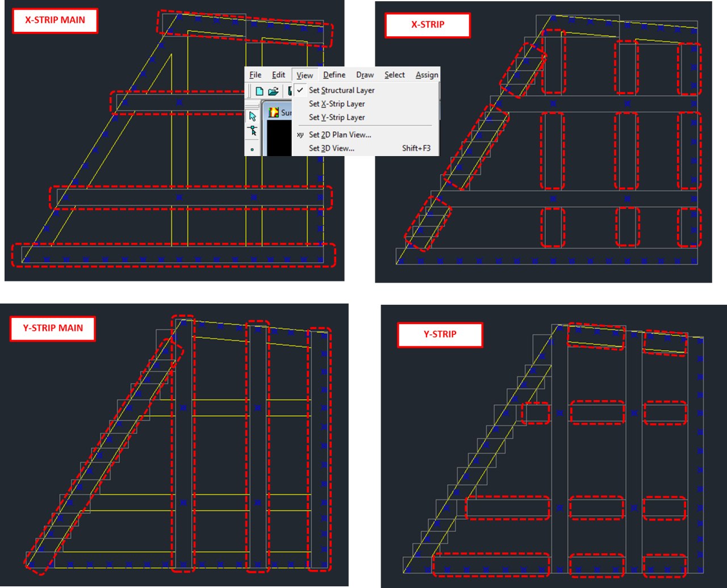Image resolution: width=727 pixels, height=588 pixels.
Task: Select the reshape object tool
Action: [253, 131]
